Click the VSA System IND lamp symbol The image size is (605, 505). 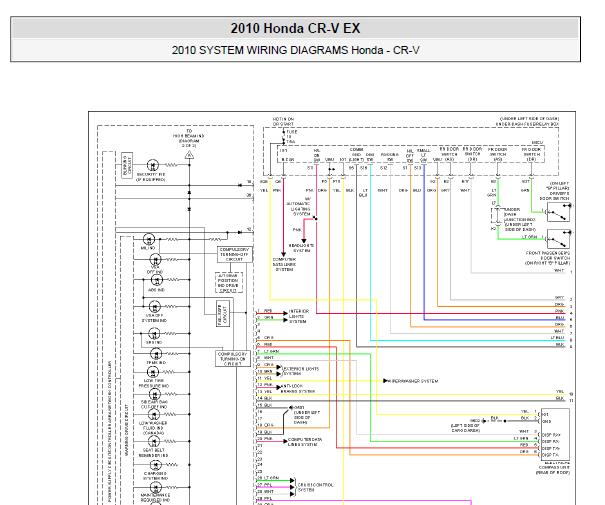point(155,307)
